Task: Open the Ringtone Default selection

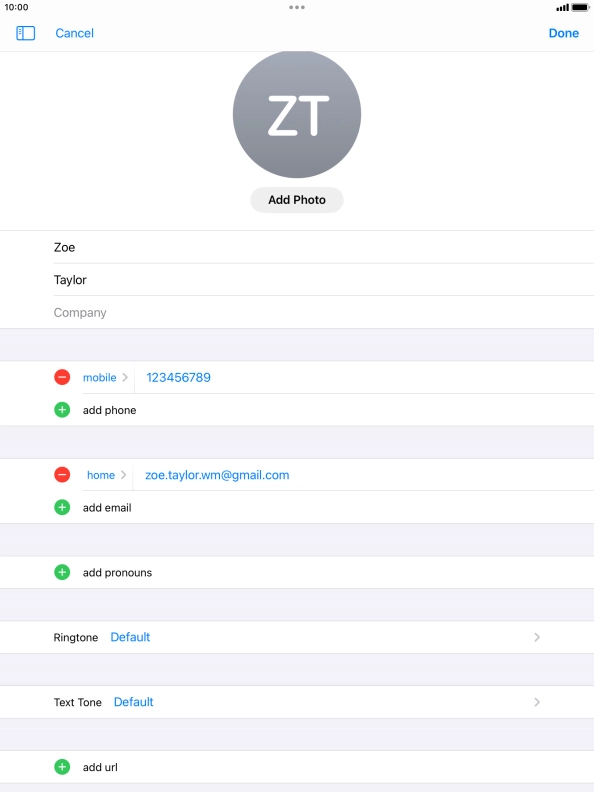Action: 297,637
